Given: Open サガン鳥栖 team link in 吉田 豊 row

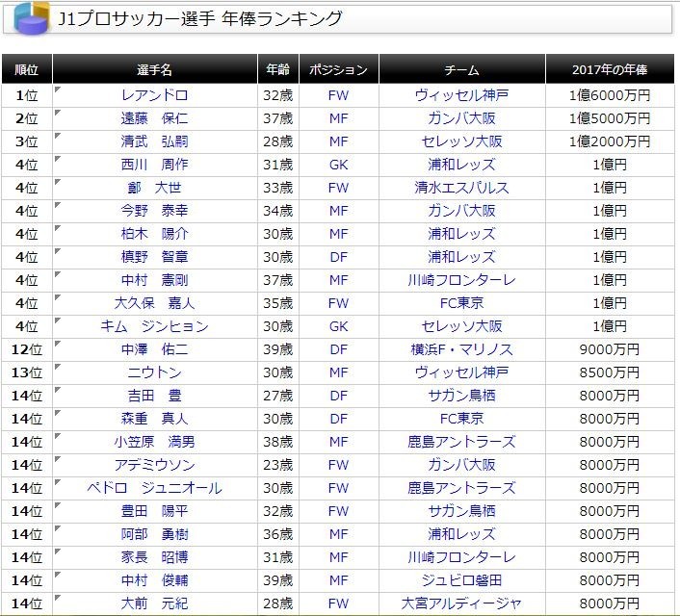Looking at the screenshot, I should click(x=462, y=396).
